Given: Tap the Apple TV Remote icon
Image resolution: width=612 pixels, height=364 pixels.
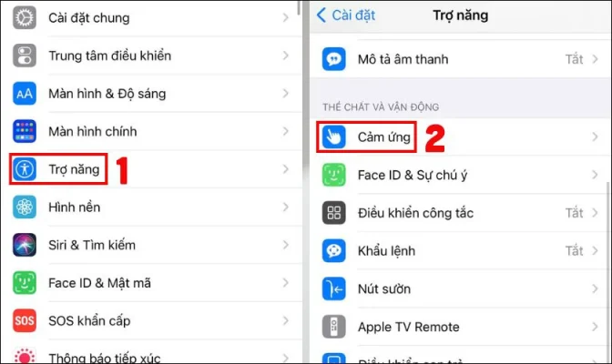Looking at the screenshot, I should click(x=333, y=327).
